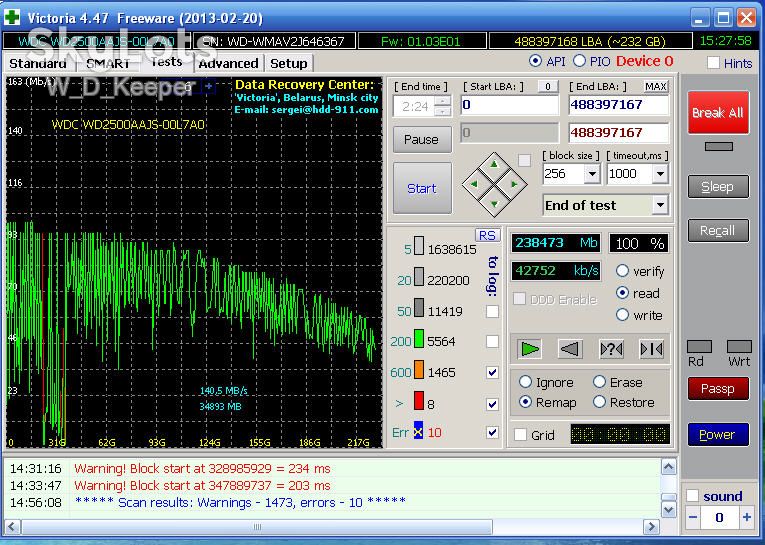Open the block size dropdown
765x545 pixels.
pyautogui.click(x=592, y=174)
